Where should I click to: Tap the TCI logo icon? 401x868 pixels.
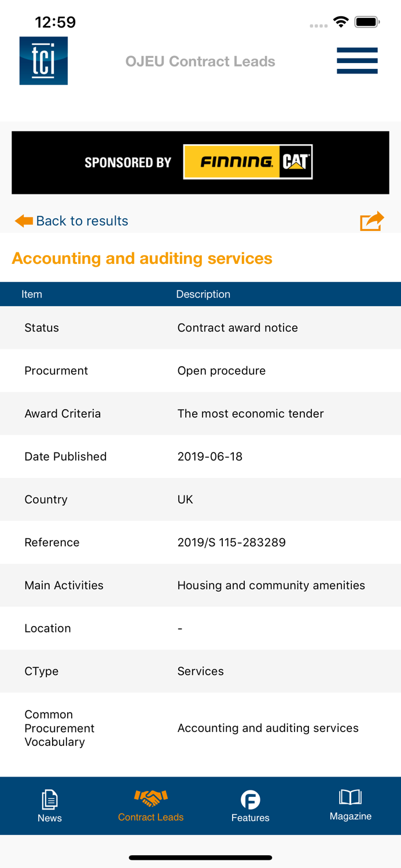click(x=43, y=61)
